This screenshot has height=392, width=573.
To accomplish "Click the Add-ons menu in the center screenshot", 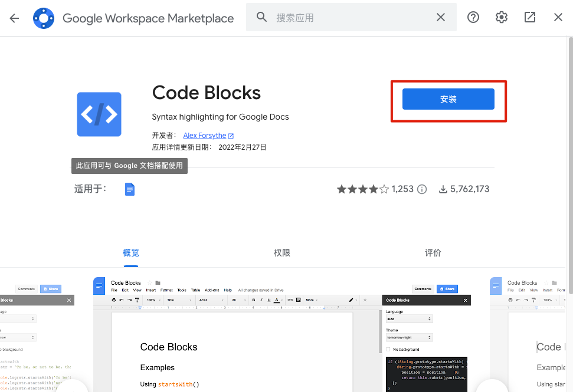I will tap(212, 290).
